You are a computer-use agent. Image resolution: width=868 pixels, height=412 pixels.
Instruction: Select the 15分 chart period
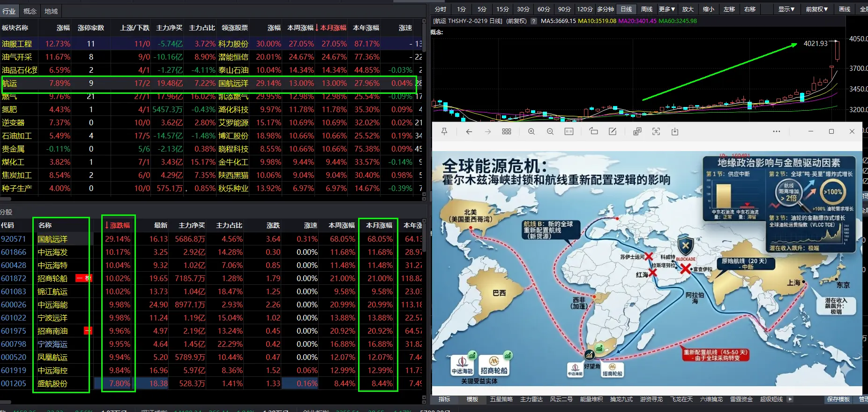[x=502, y=9]
